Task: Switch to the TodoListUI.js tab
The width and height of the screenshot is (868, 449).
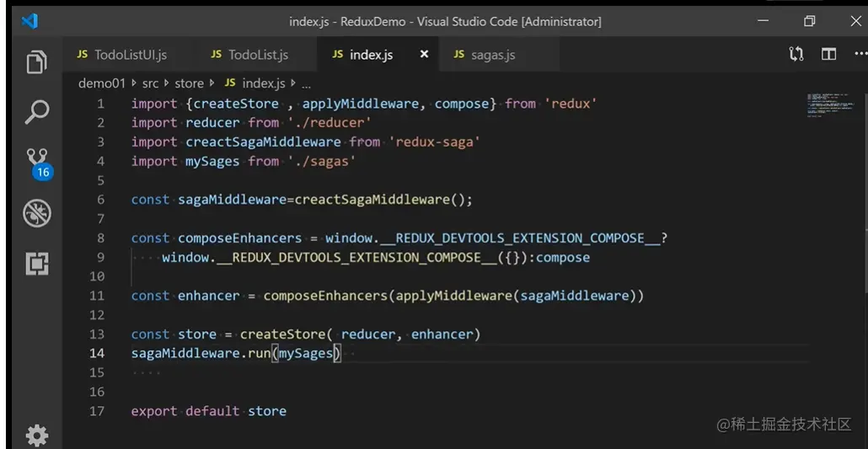Action: [x=122, y=55]
